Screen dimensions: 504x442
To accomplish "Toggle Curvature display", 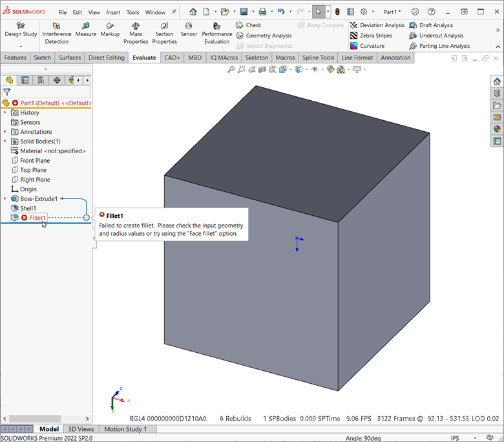I will pyautogui.click(x=368, y=46).
